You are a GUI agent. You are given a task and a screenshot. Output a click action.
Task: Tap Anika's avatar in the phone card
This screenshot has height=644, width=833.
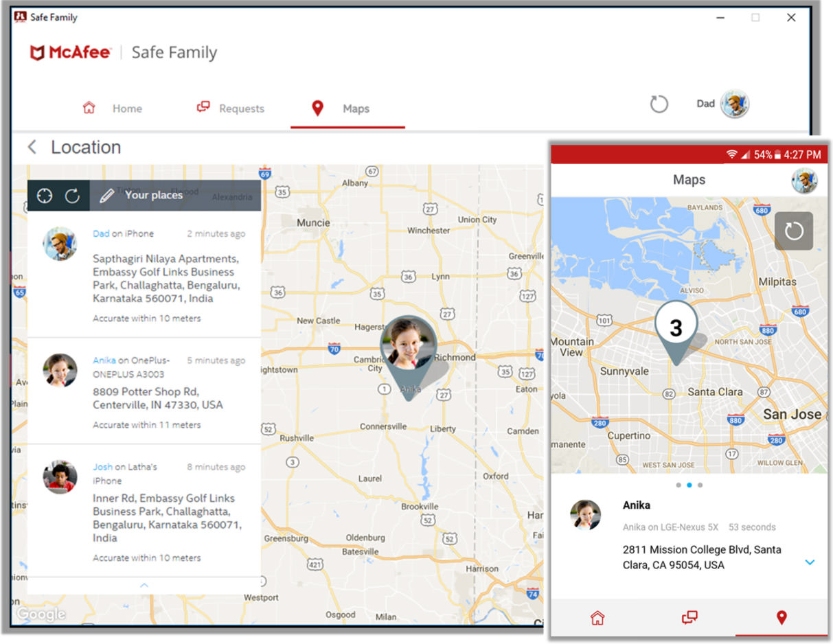(586, 515)
